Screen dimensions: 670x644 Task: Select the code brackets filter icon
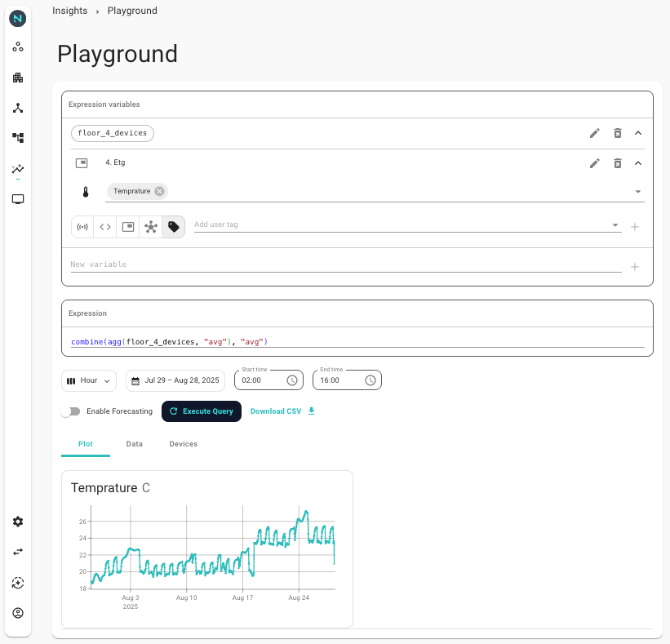pos(105,227)
